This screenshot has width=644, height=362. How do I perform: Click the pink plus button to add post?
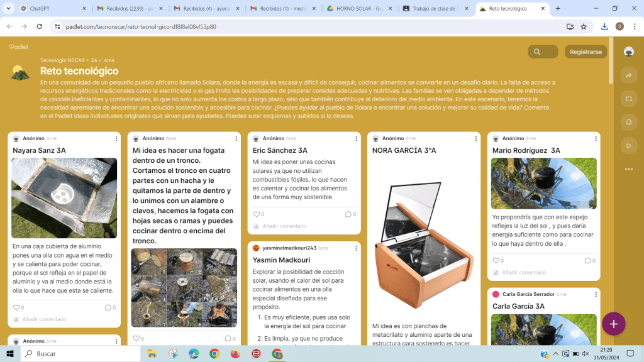[x=613, y=324]
